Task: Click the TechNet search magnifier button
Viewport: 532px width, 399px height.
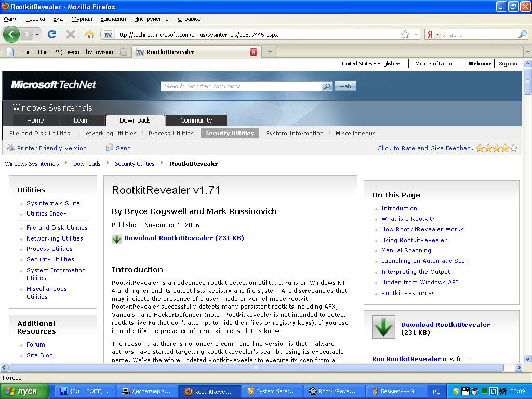Action: point(327,86)
